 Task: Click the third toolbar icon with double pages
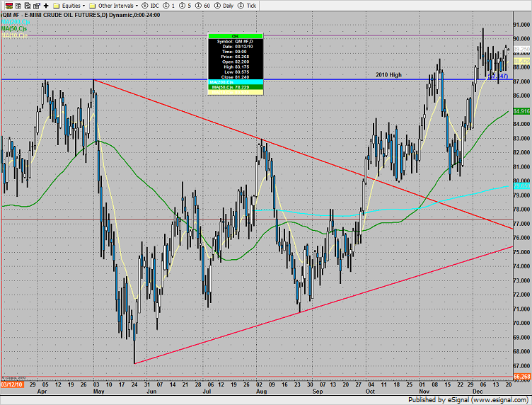coord(28,6)
